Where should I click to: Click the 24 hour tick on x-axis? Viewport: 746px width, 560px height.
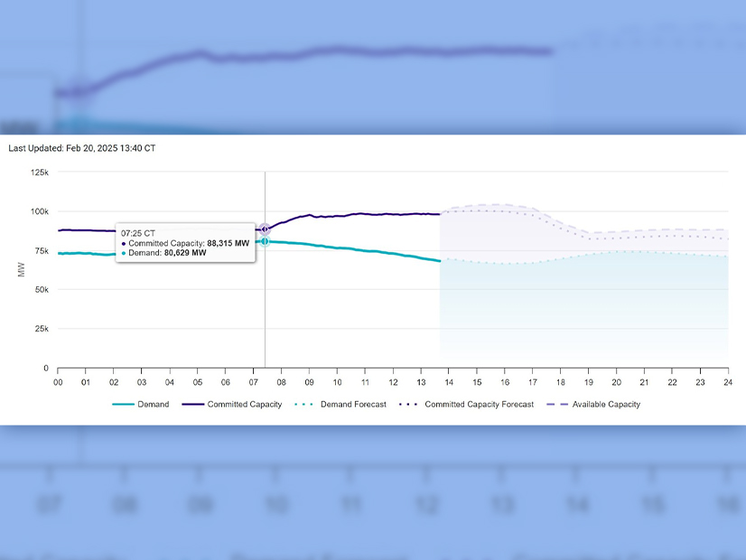coord(728,383)
